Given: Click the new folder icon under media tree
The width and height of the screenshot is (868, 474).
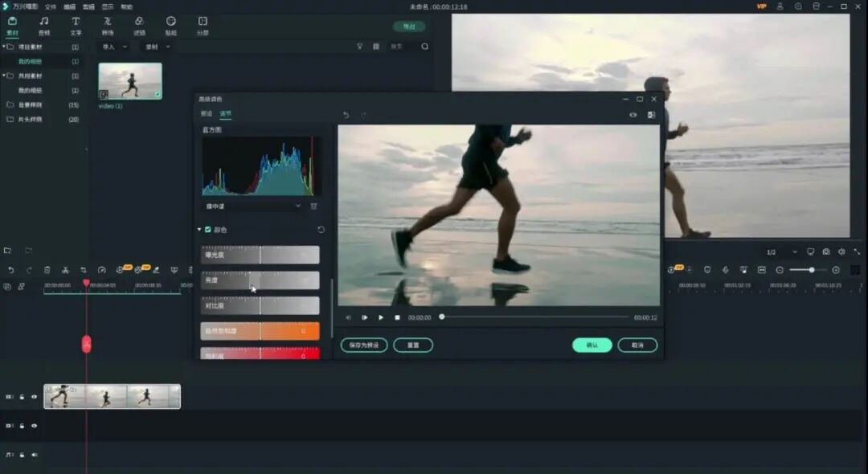Looking at the screenshot, I should [8, 251].
